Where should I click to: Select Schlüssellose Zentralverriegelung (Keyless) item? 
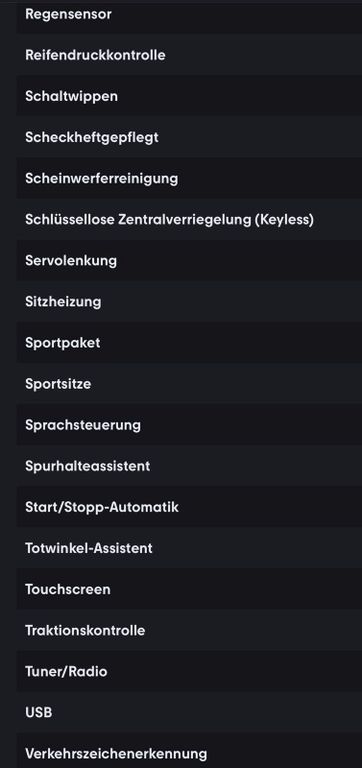point(189,219)
